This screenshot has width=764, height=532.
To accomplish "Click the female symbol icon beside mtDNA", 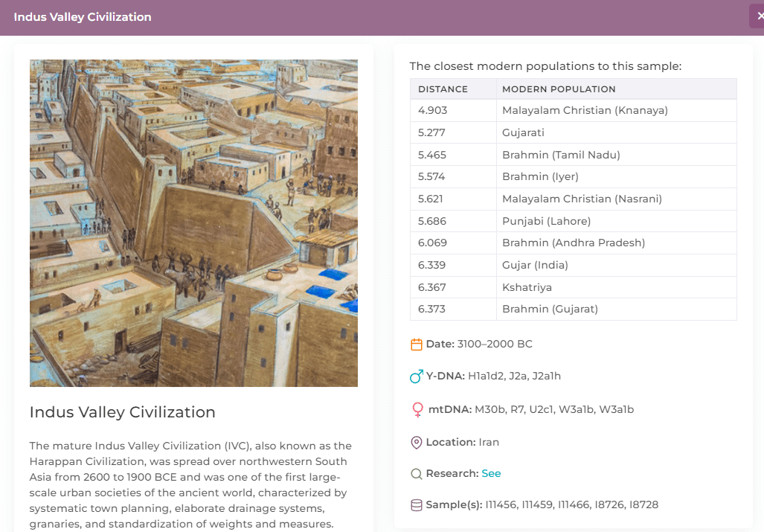I will (417, 410).
